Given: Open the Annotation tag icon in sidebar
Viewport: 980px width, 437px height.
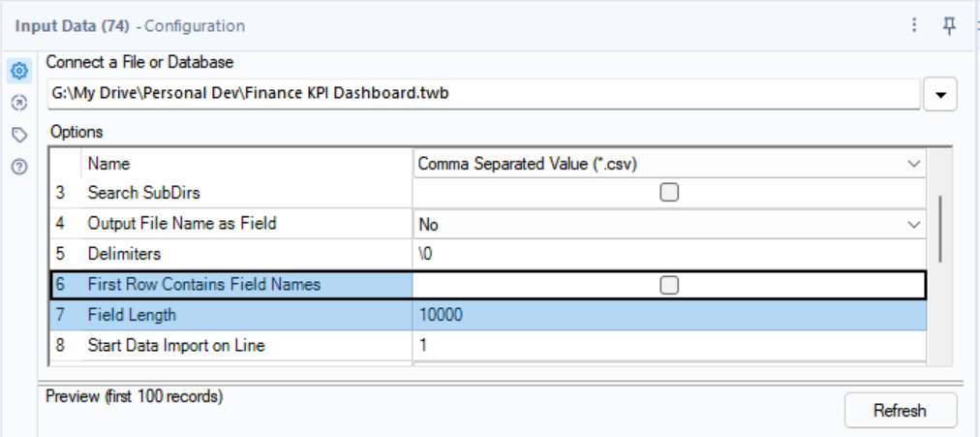Looking at the screenshot, I should (19, 135).
